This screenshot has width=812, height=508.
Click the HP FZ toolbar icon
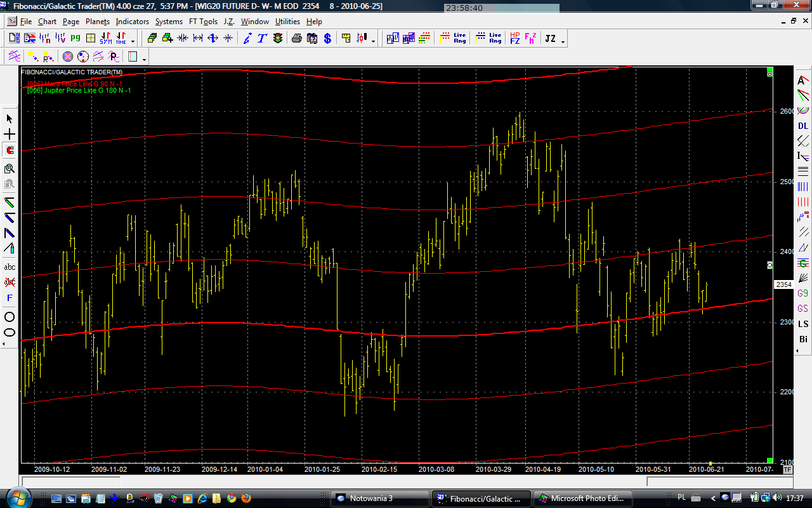[x=514, y=39]
